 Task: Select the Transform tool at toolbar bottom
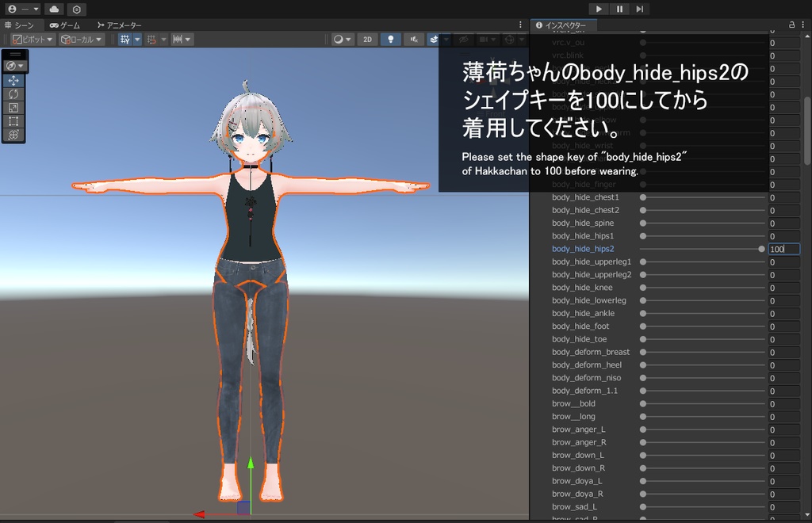pyautogui.click(x=13, y=135)
